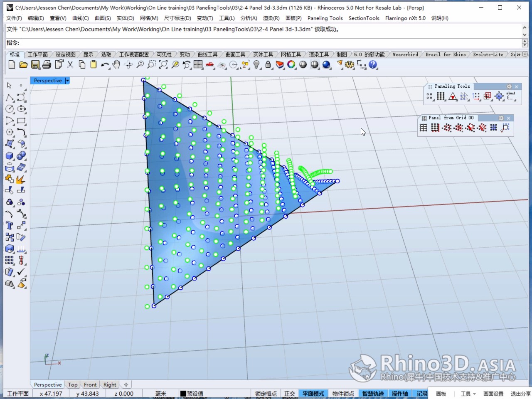
Task: Click the Save floppy disk icon
Action: click(x=35, y=64)
